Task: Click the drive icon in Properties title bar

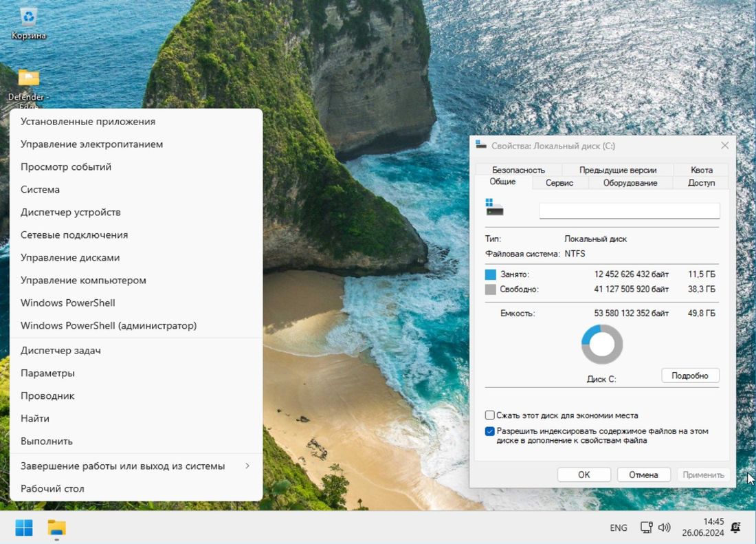Action: coord(480,144)
